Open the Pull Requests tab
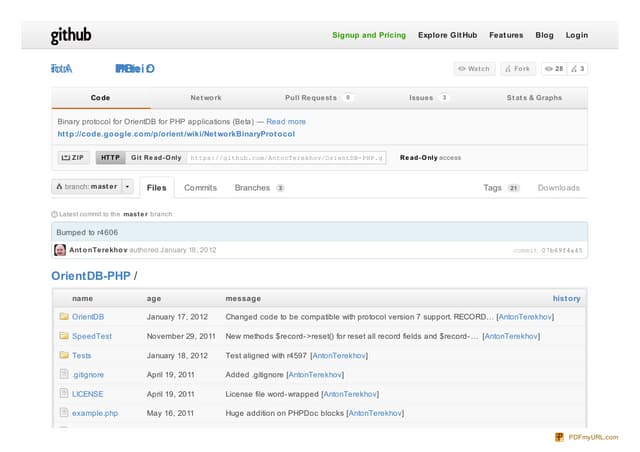640x452 pixels. [x=318, y=98]
